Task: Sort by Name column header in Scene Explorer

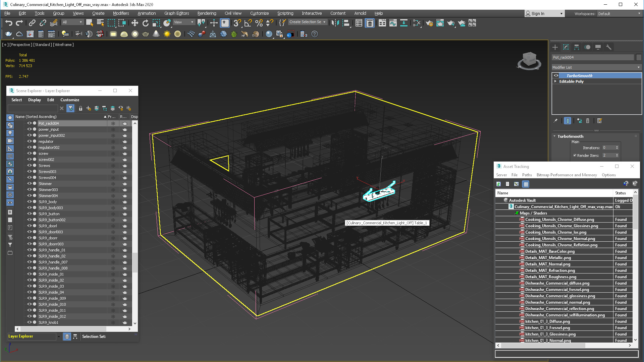Action: click(x=60, y=117)
